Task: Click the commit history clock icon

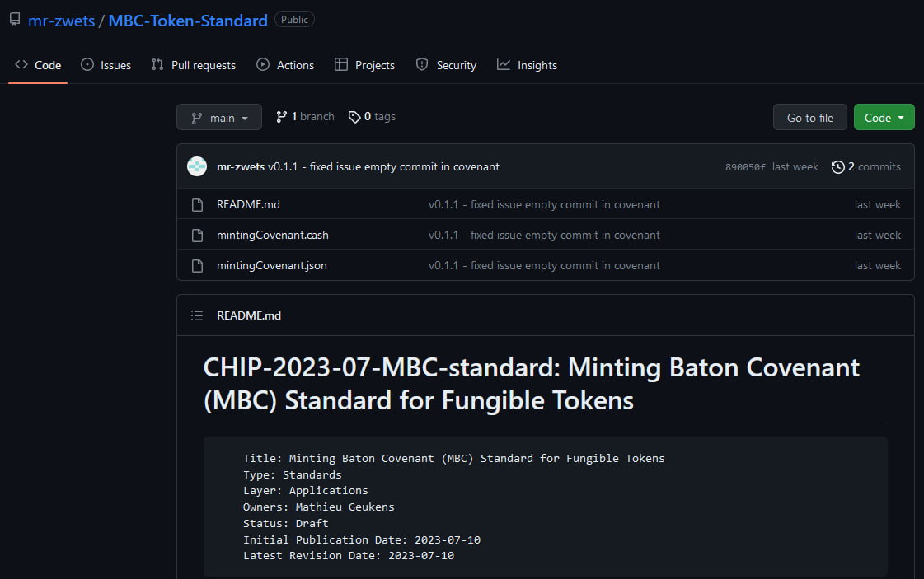Action: click(x=837, y=167)
